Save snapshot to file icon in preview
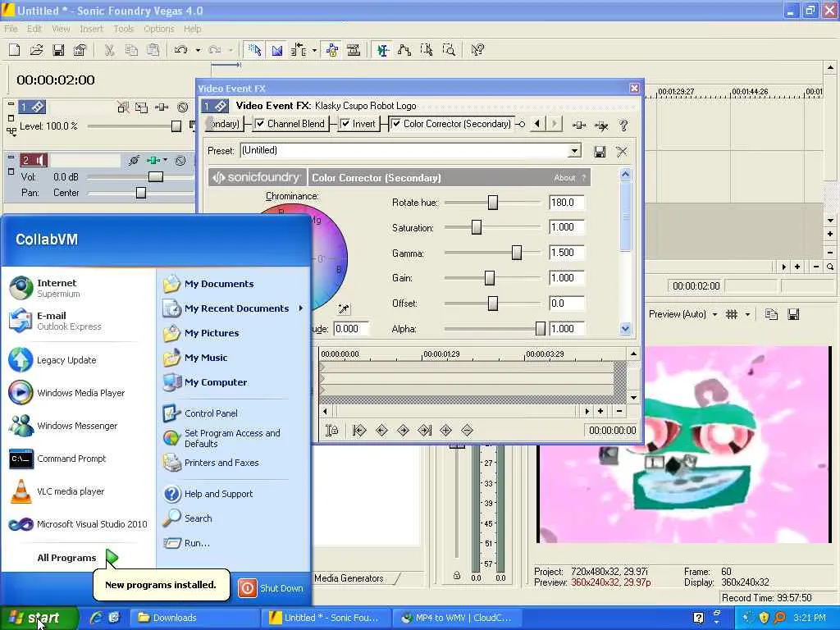 tap(793, 314)
